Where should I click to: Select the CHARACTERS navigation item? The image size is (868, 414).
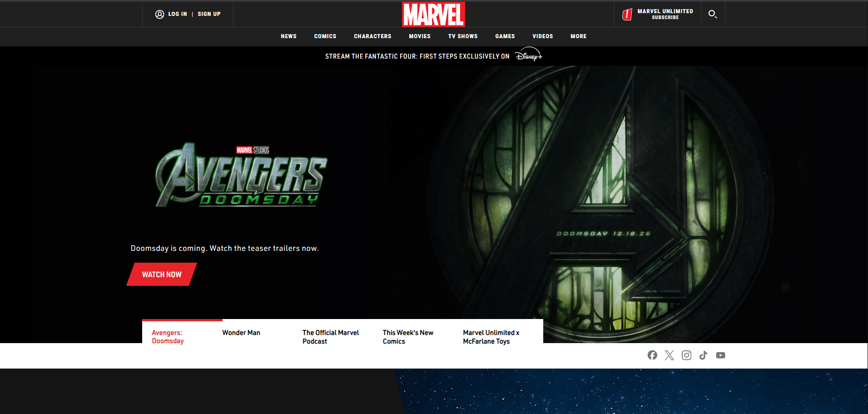click(x=372, y=36)
